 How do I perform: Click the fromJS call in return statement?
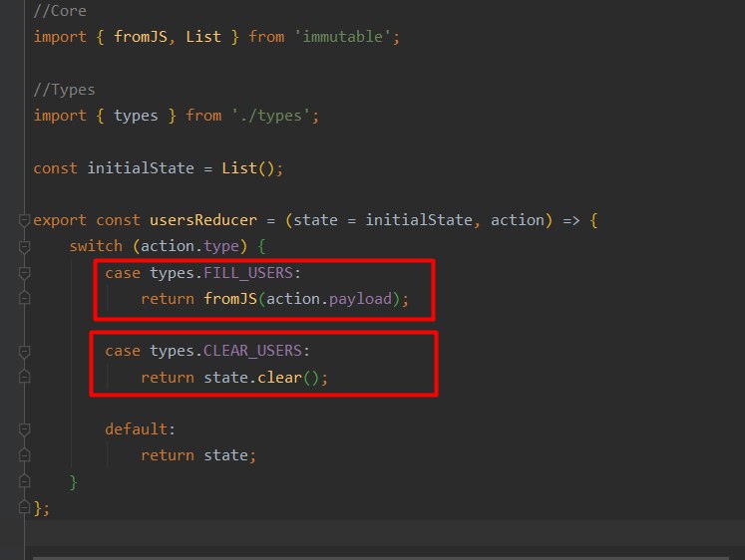pyautogui.click(x=230, y=299)
